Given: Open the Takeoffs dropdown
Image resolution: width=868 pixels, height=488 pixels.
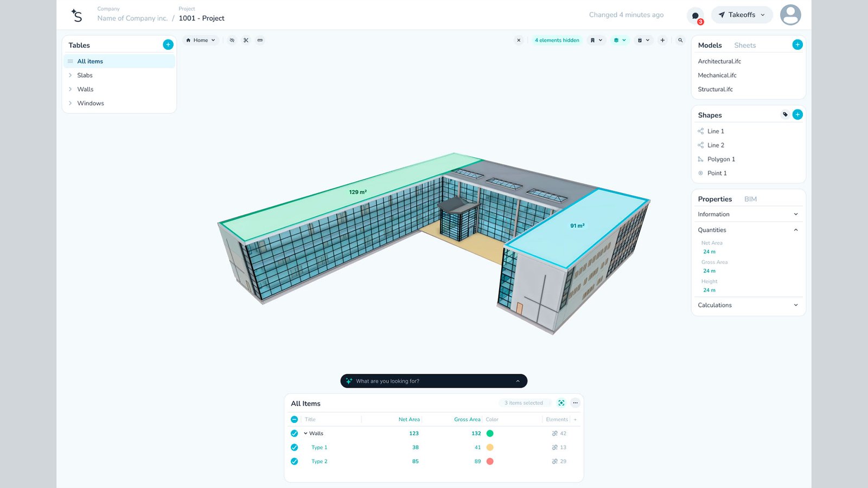Looking at the screenshot, I should tap(742, 15).
